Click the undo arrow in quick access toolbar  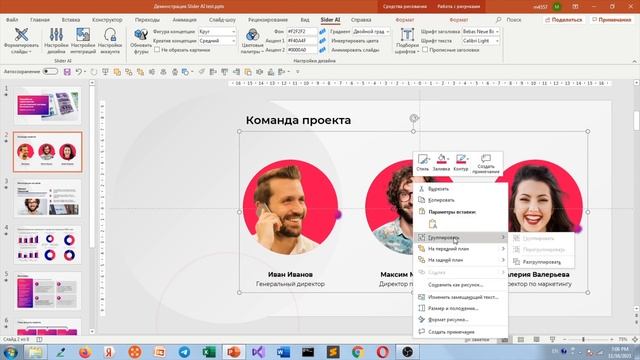coord(78,72)
